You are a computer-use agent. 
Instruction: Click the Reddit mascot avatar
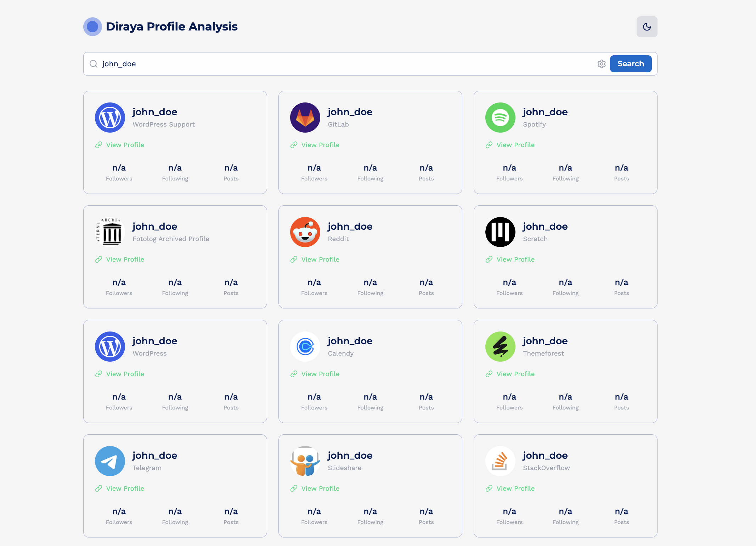305,232
